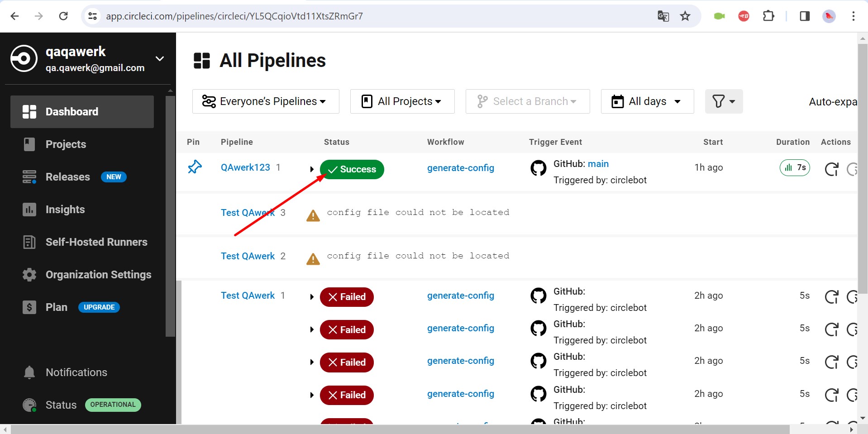Open Everyone's Pipelines dropdown
Screen dimensions: 868x434
click(266, 101)
